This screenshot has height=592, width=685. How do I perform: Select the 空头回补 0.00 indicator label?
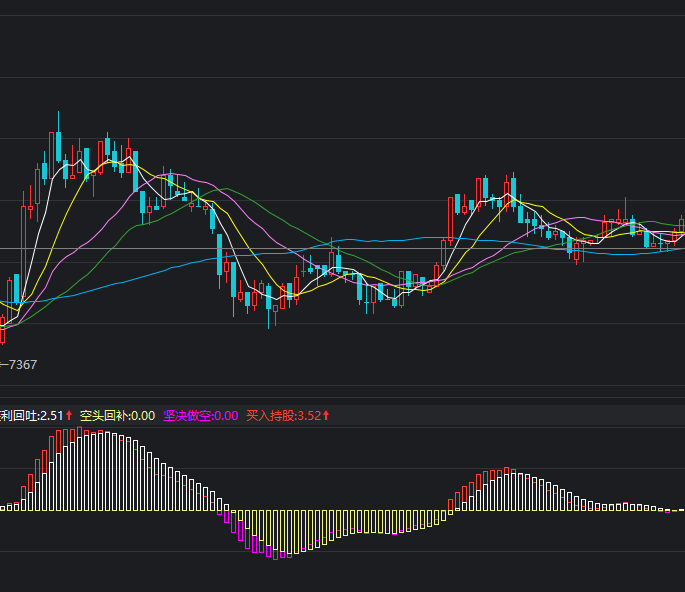click(x=117, y=415)
